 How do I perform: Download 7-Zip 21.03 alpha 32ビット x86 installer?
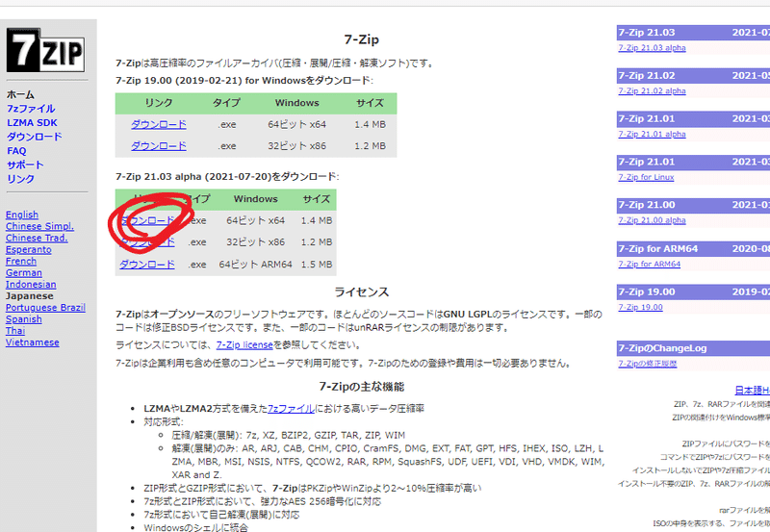[x=147, y=242]
